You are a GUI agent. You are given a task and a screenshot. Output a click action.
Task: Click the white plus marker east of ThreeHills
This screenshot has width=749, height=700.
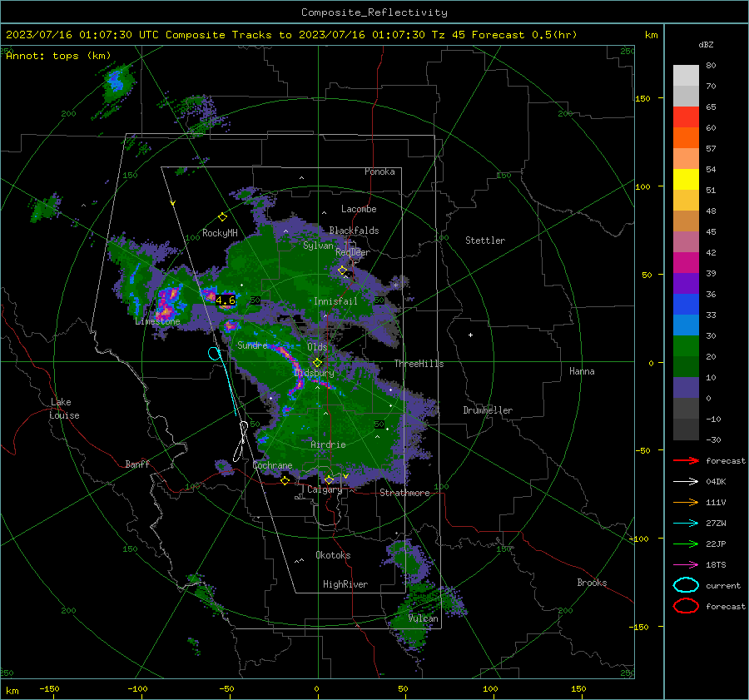click(470, 335)
